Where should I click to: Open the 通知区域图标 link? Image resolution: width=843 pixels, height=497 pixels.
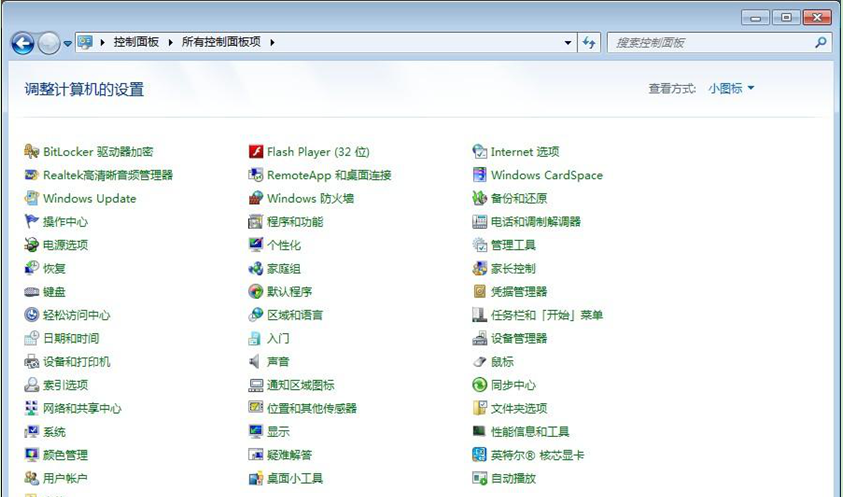301,385
